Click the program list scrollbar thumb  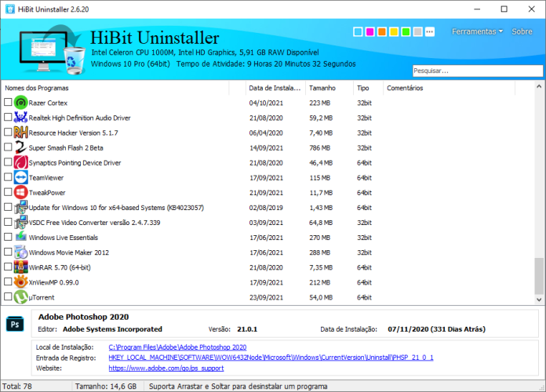click(x=539, y=276)
